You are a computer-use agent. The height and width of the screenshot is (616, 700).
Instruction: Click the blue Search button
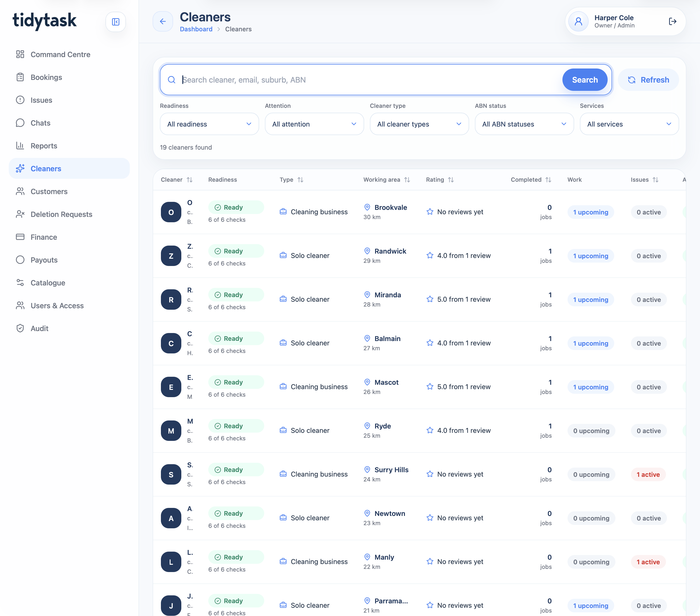pyautogui.click(x=585, y=80)
